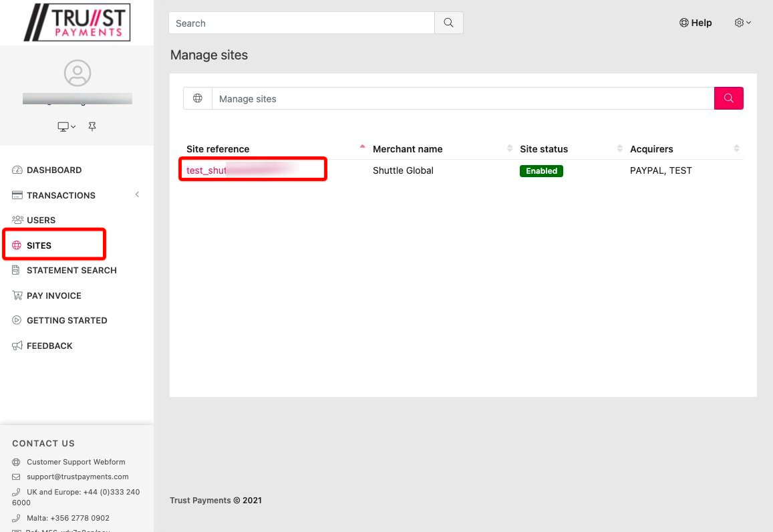
Task: Open the monitor display dropdown
Action: coord(67,127)
